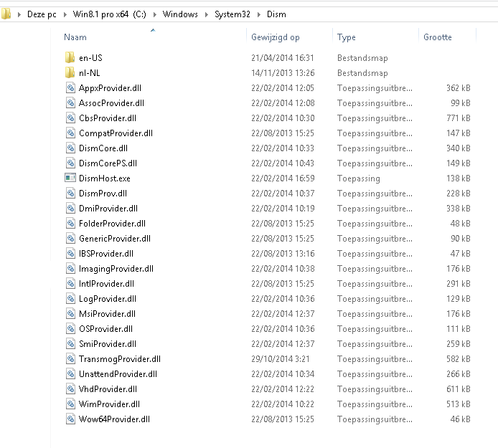Screen dimensions: 498x448
Task: Click the Bestandsmap type of en-US
Action: click(x=362, y=58)
